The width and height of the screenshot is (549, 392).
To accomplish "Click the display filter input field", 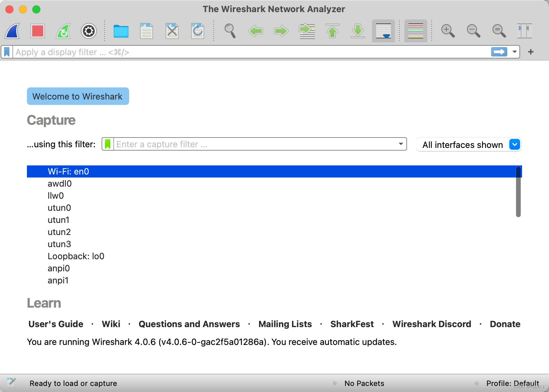I will [252, 52].
